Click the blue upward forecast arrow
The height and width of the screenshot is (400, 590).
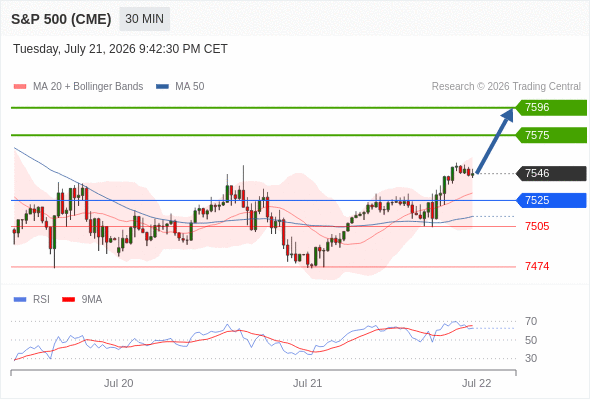[x=495, y=140]
